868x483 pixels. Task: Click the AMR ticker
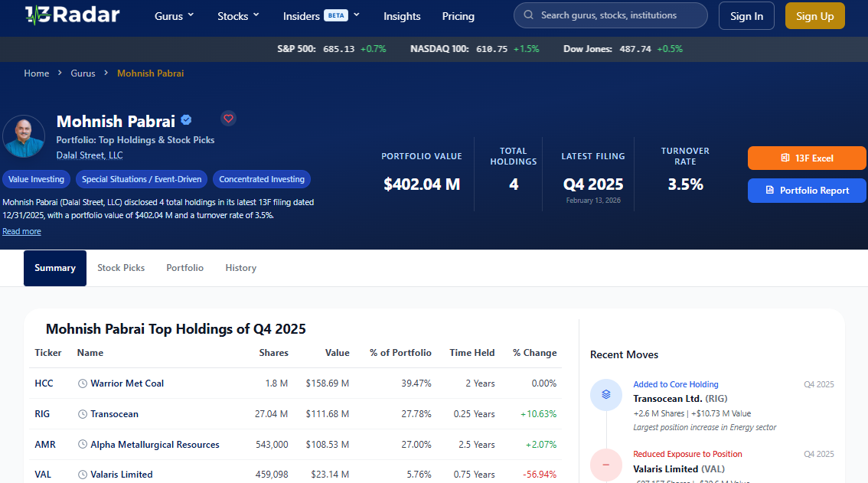45,444
